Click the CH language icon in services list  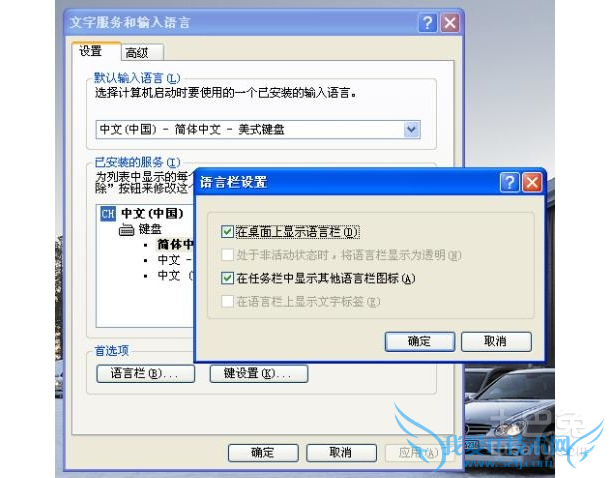pos(108,214)
